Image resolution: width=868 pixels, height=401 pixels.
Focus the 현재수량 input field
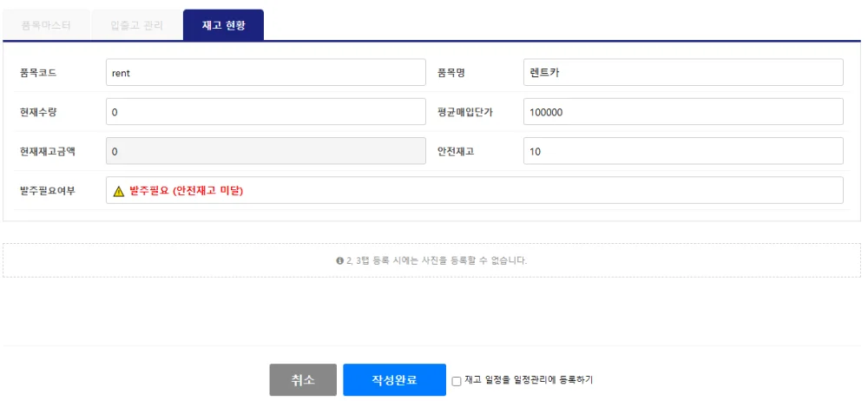coord(266,112)
